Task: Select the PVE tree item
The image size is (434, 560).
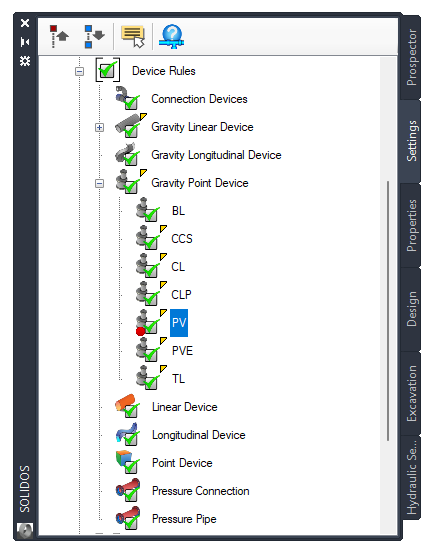Action: pos(182,351)
